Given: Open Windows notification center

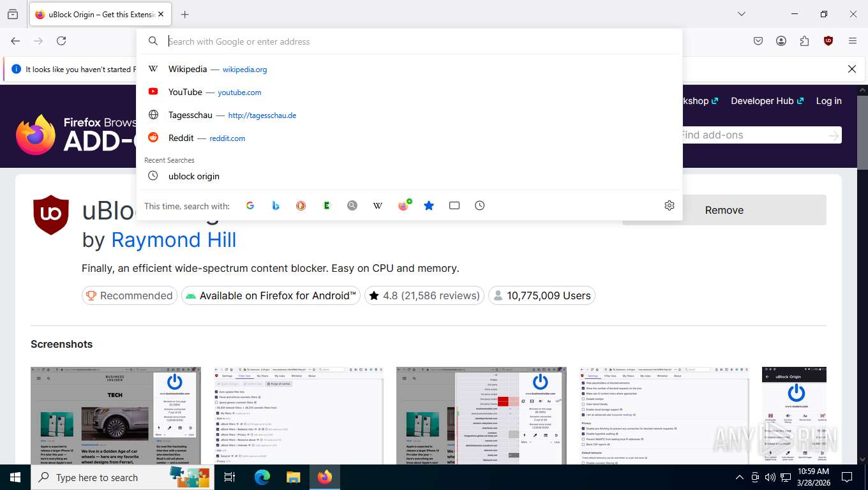Looking at the screenshot, I should [847, 477].
